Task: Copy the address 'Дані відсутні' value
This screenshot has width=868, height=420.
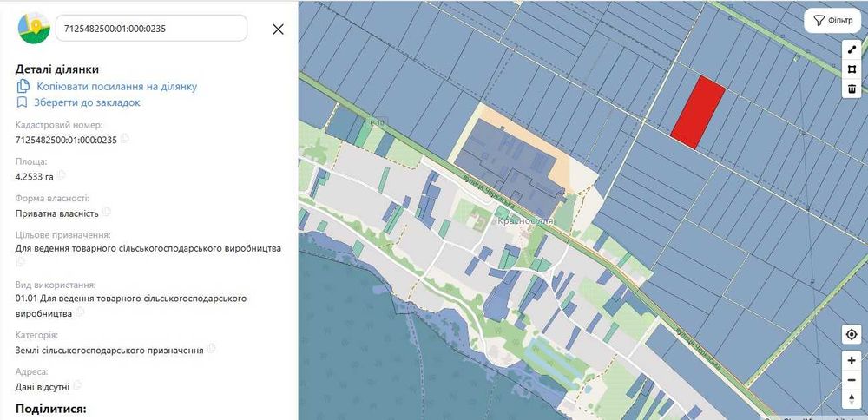Action: click(x=77, y=386)
